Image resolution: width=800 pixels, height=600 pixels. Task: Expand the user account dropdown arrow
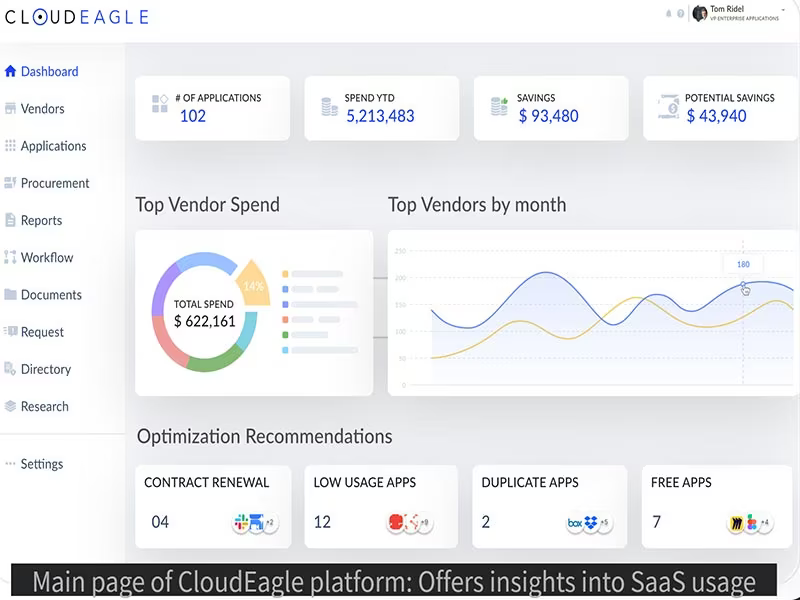coord(783,9)
